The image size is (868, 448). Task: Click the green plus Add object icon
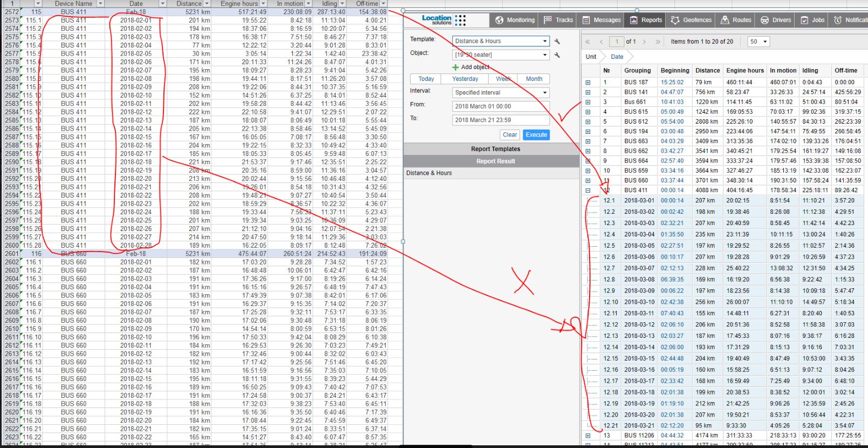pyautogui.click(x=456, y=67)
